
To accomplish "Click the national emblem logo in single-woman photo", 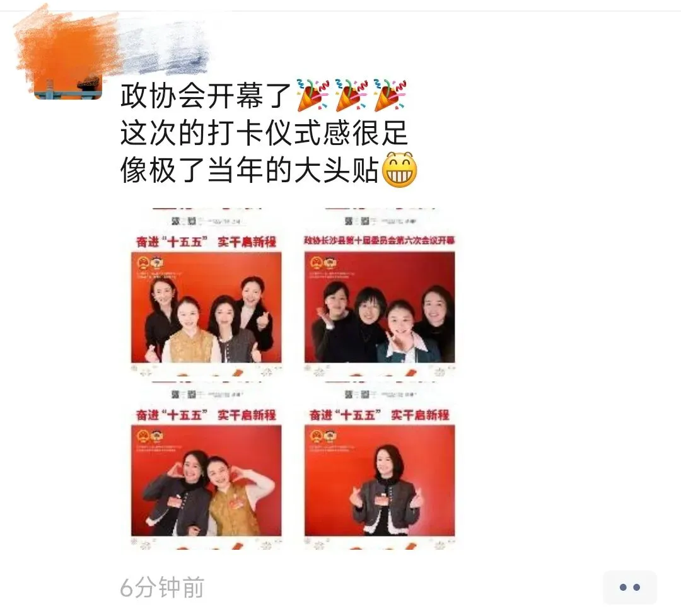I will point(316,436).
